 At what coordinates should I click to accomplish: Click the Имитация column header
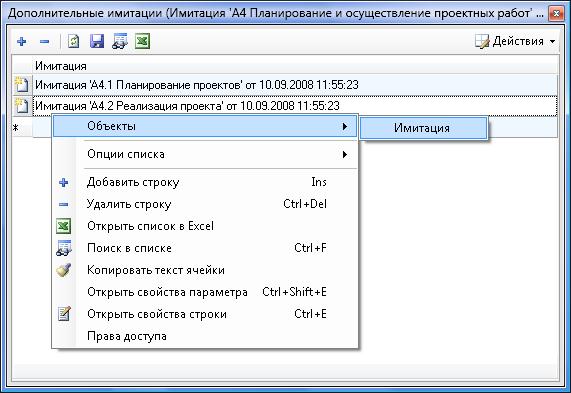point(295,66)
